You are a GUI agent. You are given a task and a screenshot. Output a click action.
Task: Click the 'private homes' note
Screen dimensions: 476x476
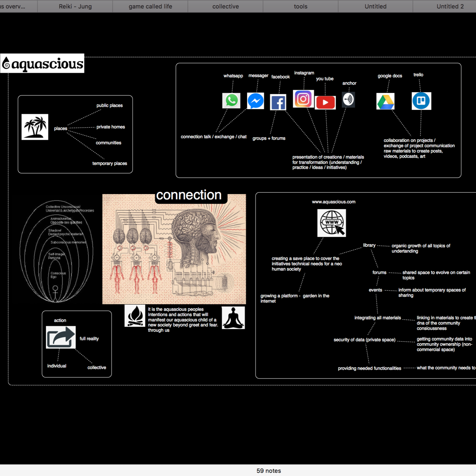tap(111, 127)
